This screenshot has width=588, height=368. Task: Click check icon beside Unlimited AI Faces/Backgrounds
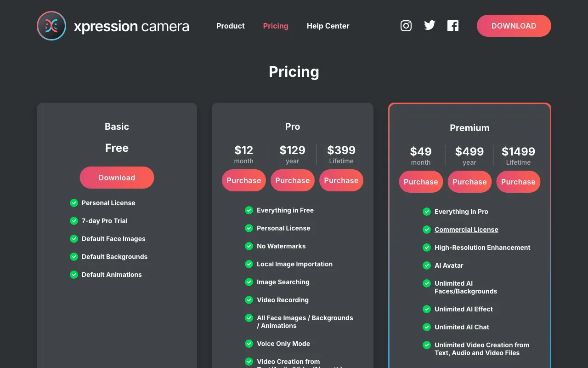[x=427, y=283]
